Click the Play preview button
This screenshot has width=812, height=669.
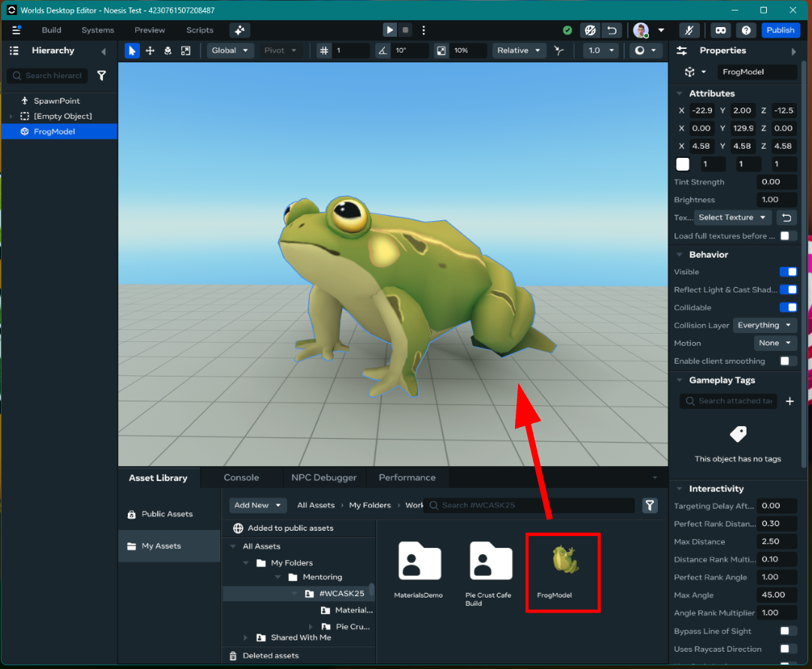tap(389, 30)
